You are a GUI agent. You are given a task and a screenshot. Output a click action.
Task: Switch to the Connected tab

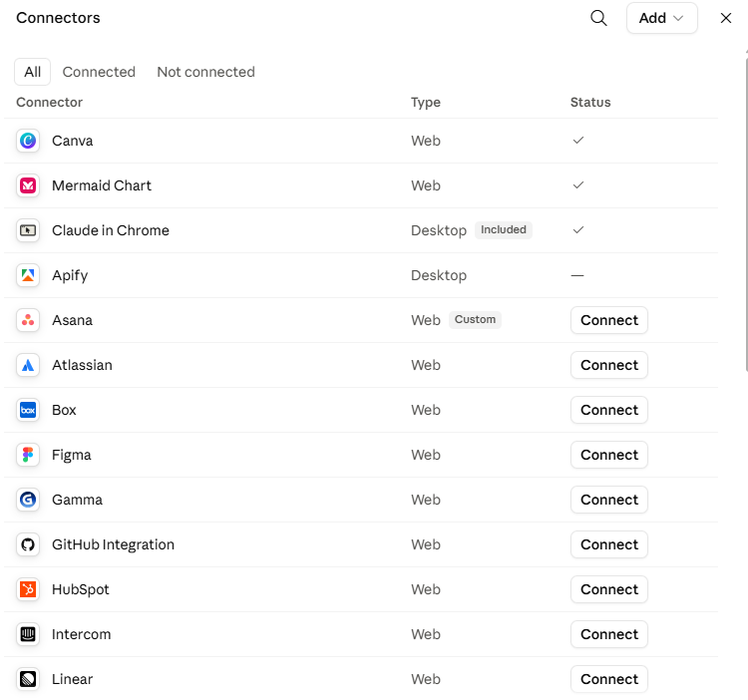point(99,72)
